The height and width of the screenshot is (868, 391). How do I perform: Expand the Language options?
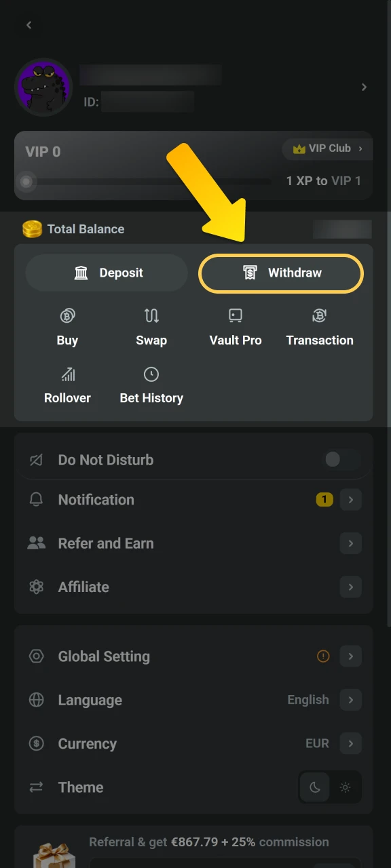tap(350, 700)
